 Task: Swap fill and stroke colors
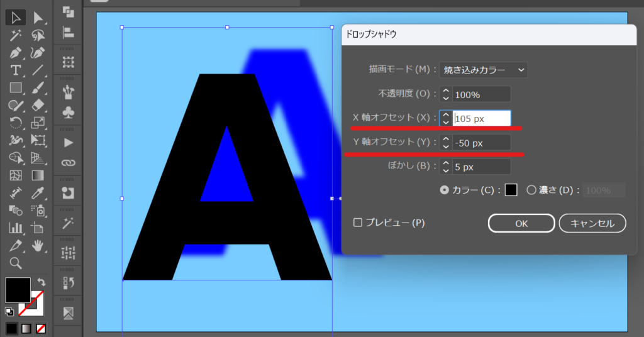41,282
